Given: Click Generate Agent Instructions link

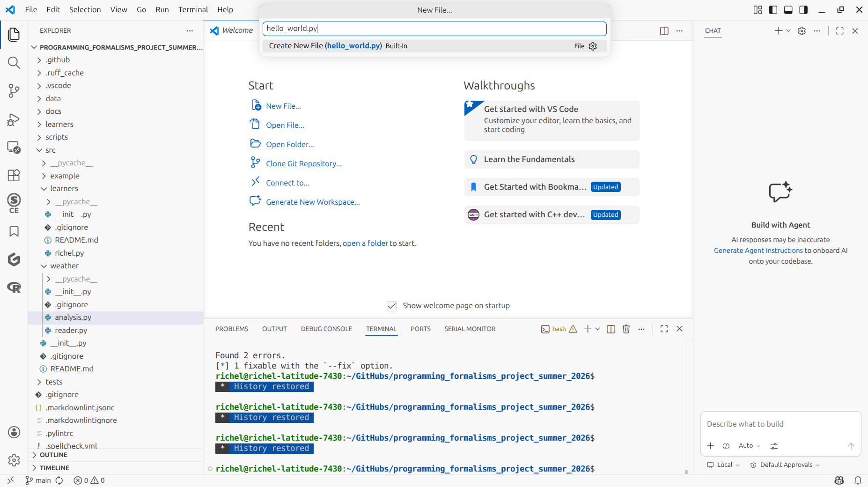Looking at the screenshot, I should pyautogui.click(x=758, y=251).
